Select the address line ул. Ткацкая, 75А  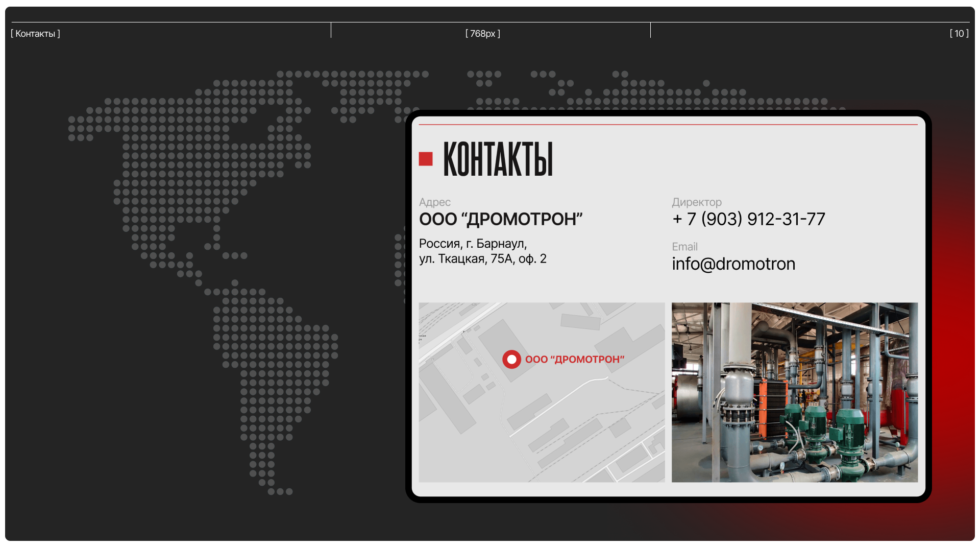pyautogui.click(x=482, y=259)
